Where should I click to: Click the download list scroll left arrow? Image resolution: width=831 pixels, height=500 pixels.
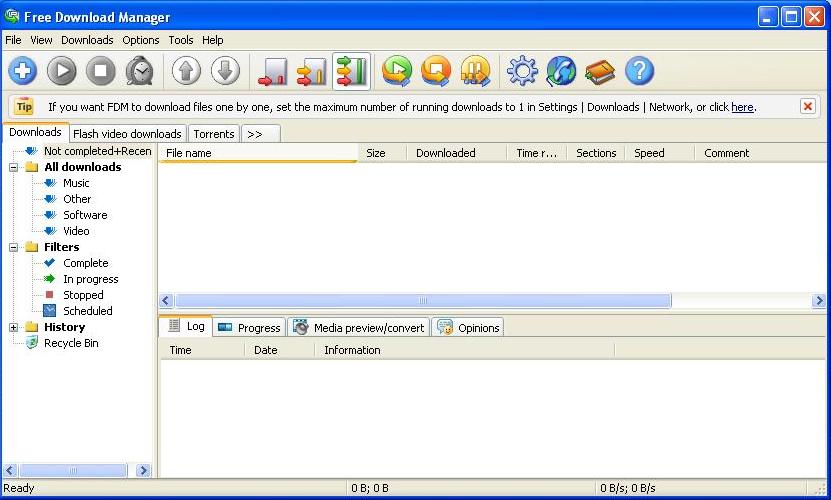pos(166,301)
